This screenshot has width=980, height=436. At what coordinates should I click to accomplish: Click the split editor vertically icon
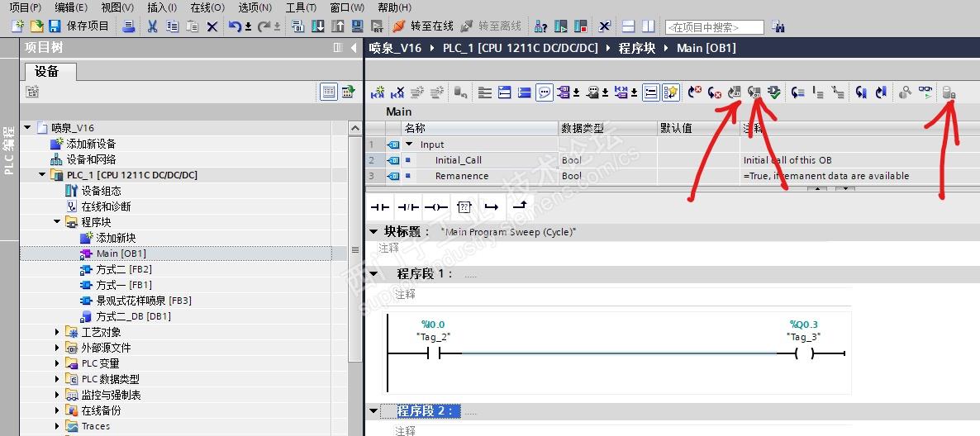pyautogui.click(x=648, y=26)
